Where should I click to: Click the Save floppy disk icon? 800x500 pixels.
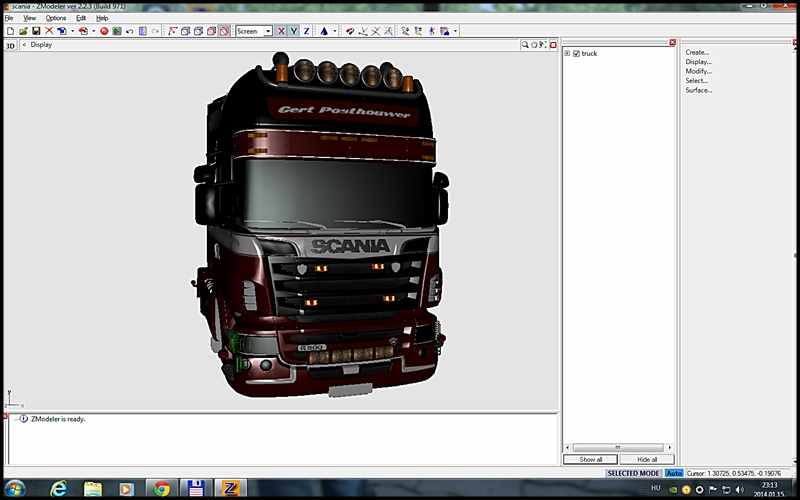(x=35, y=31)
